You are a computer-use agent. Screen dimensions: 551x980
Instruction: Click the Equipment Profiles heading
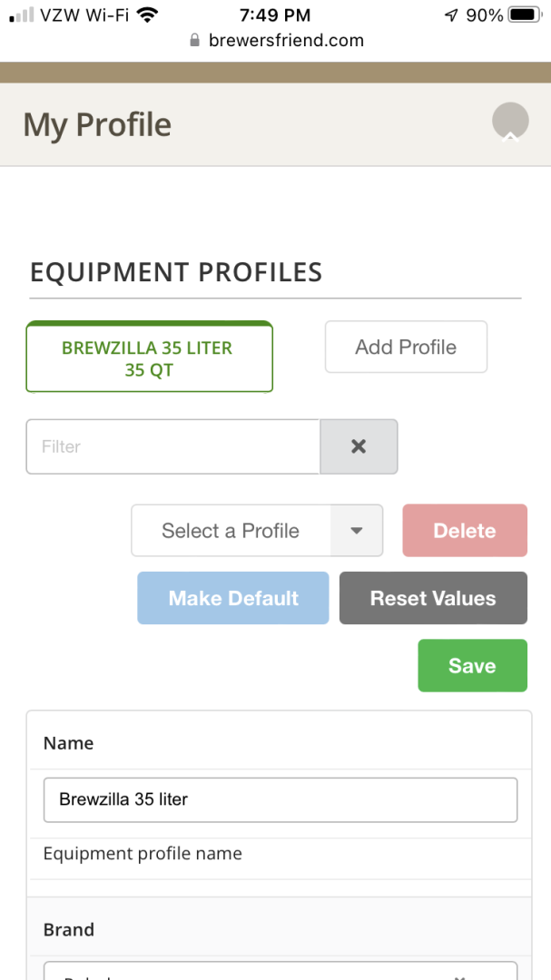click(176, 272)
